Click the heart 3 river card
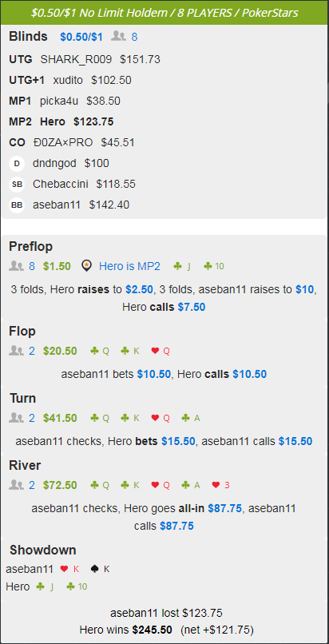329x644 pixels. click(221, 485)
